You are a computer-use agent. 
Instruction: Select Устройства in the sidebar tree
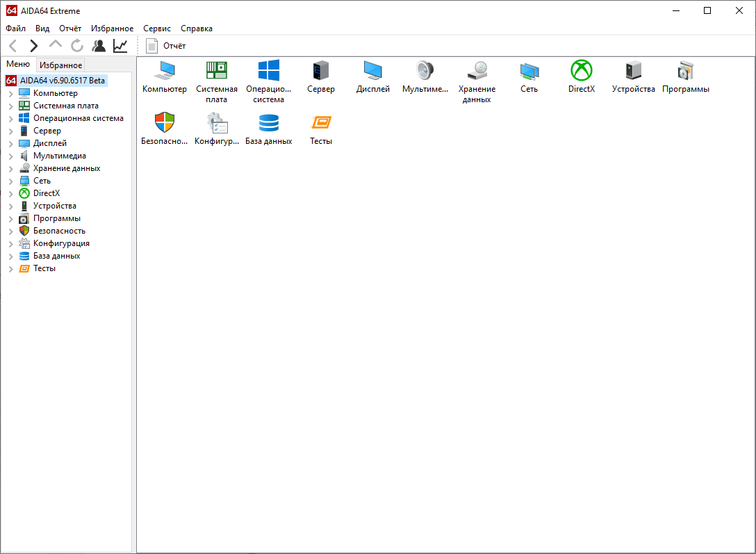[x=54, y=206]
